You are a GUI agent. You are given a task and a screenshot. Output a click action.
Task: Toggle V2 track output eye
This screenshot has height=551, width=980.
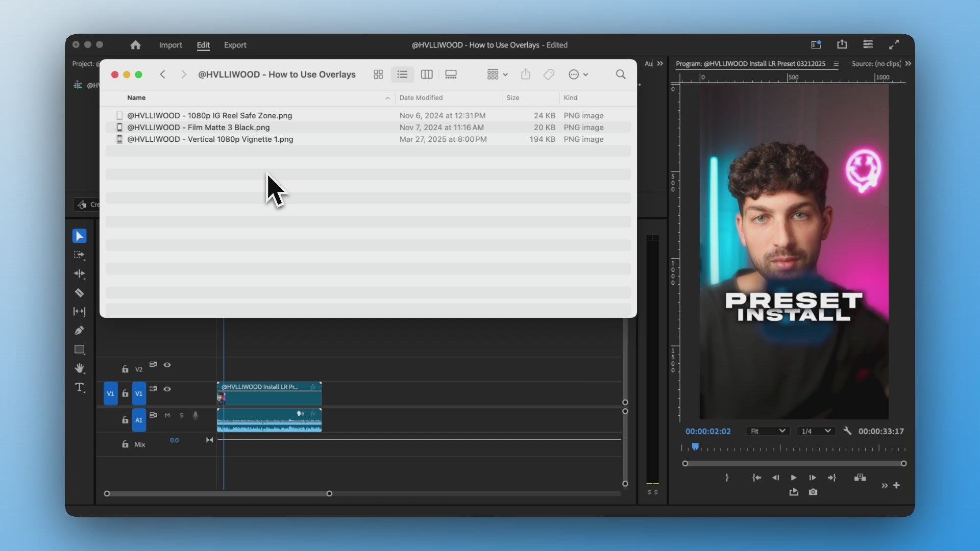coord(167,365)
